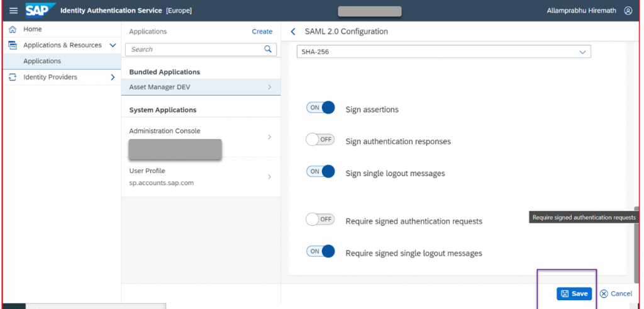Open the hamburger navigation menu
Screen dimensions: 644x309
(14, 11)
